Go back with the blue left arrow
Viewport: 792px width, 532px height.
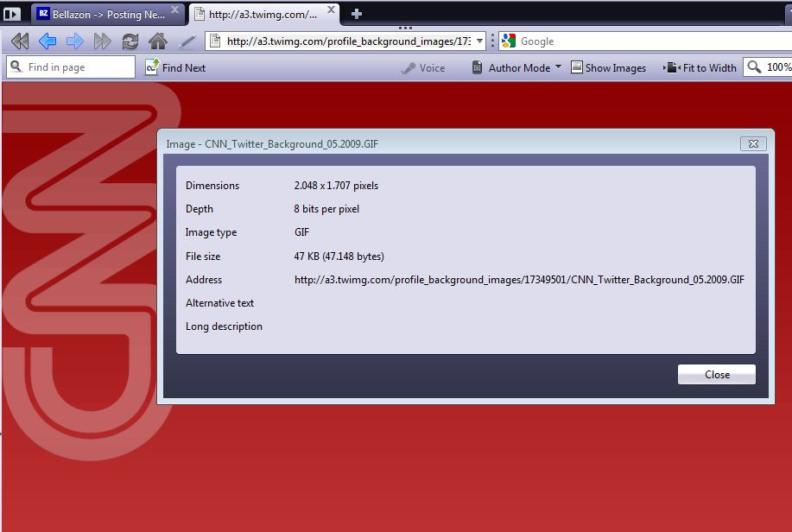(x=47, y=41)
